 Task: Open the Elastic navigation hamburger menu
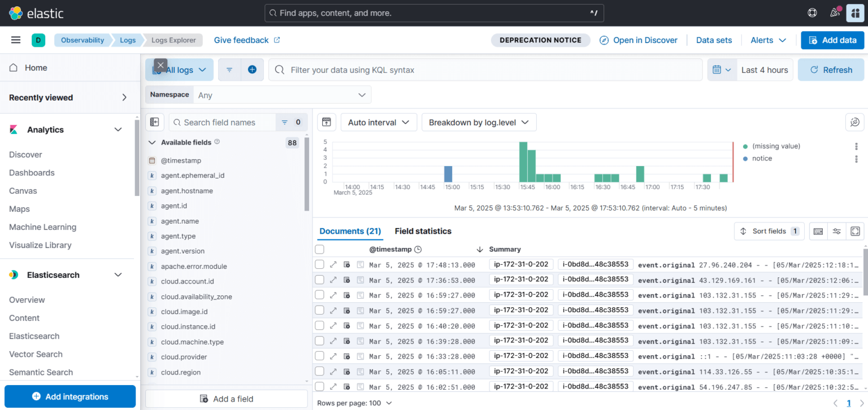pyautogui.click(x=15, y=40)
